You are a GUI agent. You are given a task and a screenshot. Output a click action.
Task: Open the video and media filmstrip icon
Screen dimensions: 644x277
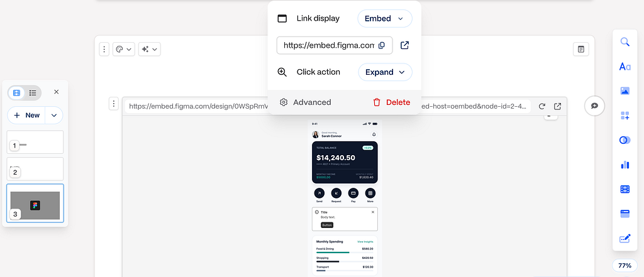click(625, 189)
